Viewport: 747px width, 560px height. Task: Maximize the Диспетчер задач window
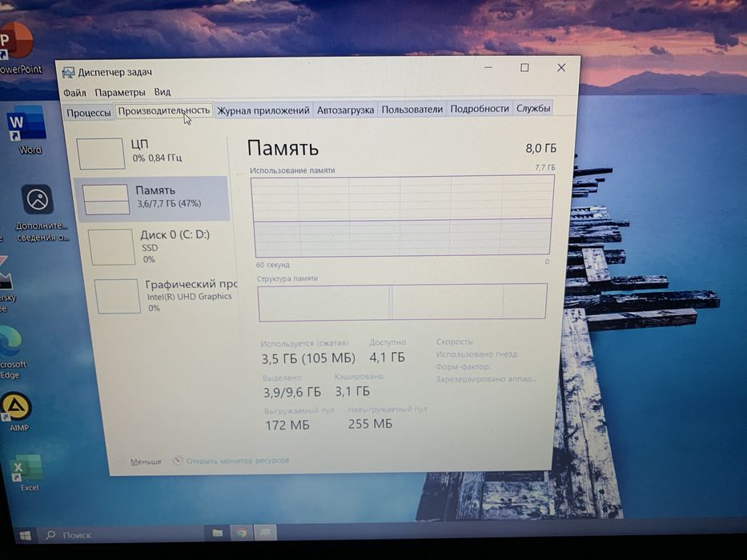[x=524, y=68]
